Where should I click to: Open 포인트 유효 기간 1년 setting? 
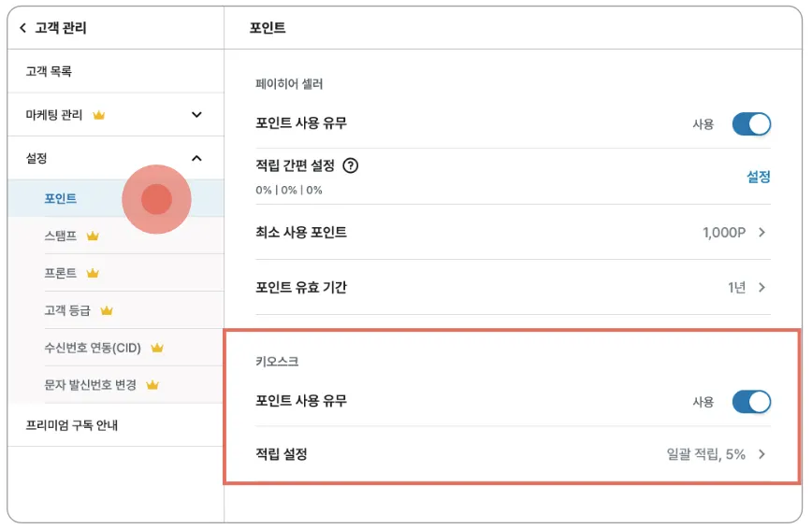(747, 287)
